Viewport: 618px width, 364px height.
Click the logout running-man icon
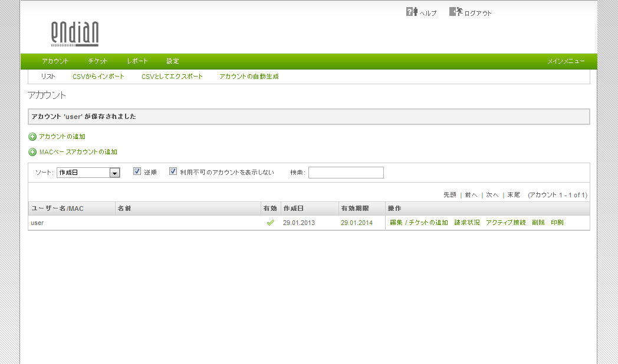[456, 12]
